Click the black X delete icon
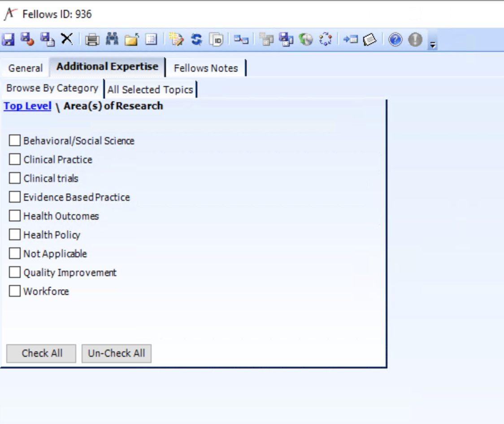The width and height of the screenshot is (504, 424). click(x=67, y=39)
